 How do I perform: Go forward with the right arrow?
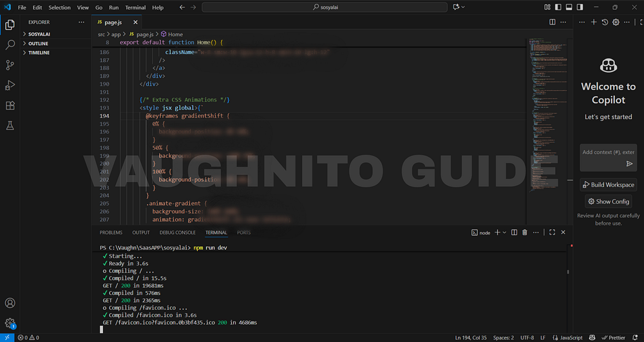193,7
